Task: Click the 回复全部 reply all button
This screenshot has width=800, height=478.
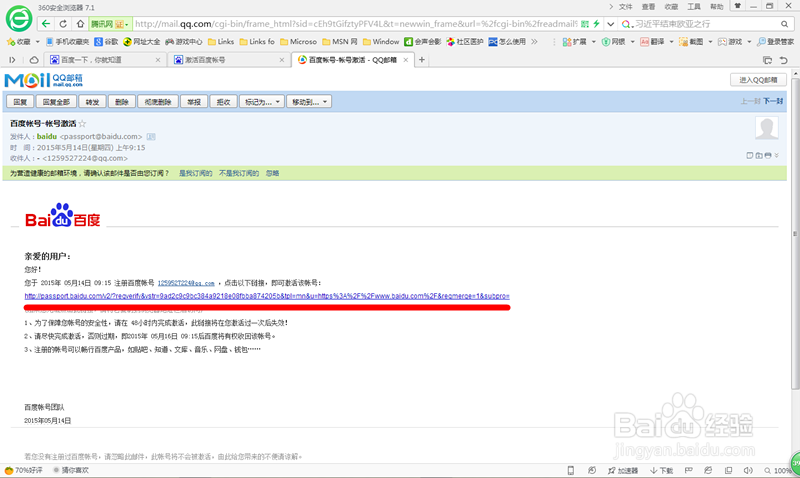Action: coord(56,102)
